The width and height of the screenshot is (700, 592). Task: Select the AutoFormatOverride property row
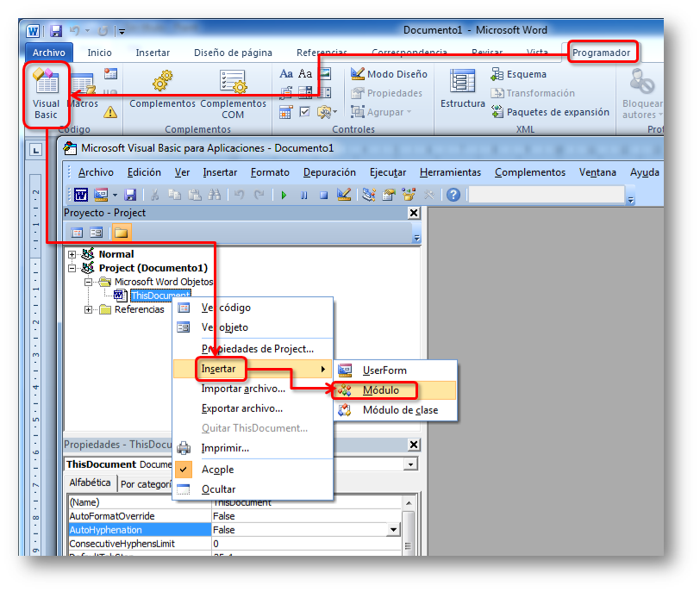click(x=234, y=517)
